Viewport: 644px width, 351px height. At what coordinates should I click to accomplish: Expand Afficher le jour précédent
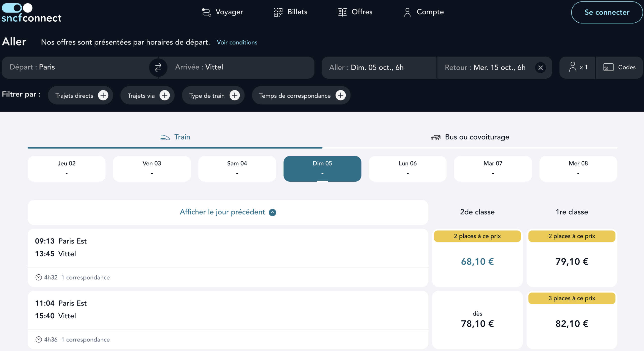(228, 212)
